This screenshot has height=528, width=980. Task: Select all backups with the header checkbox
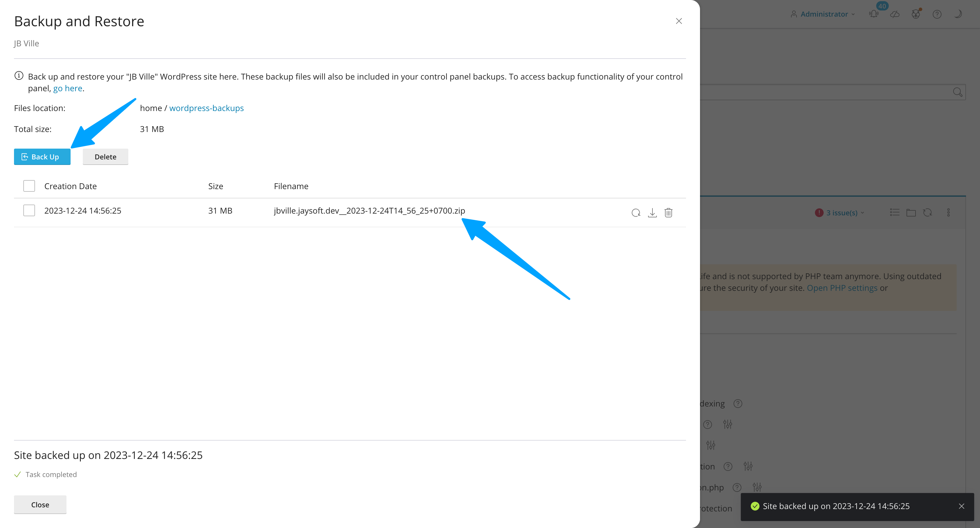coord(29,186)
